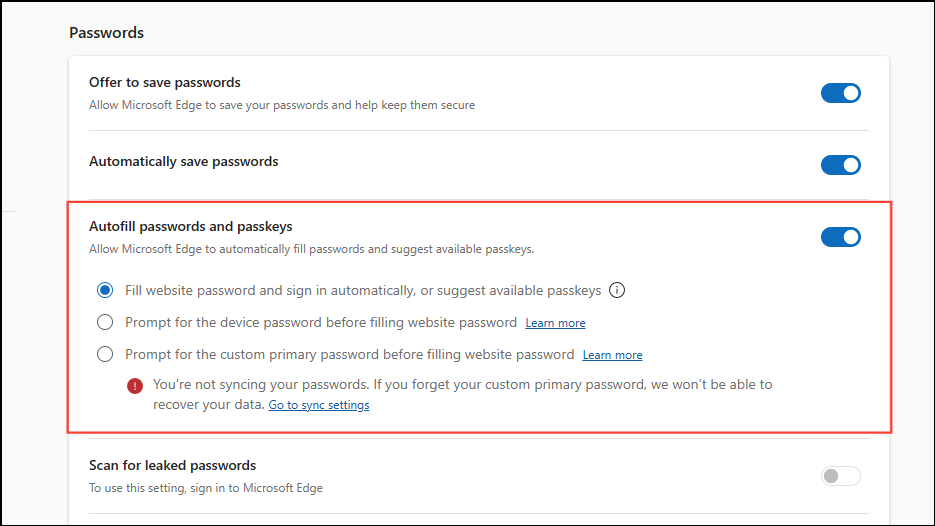Open Learn more for device password option
The height and width of the screenshot is (526, 935).
tap(555, 323)
